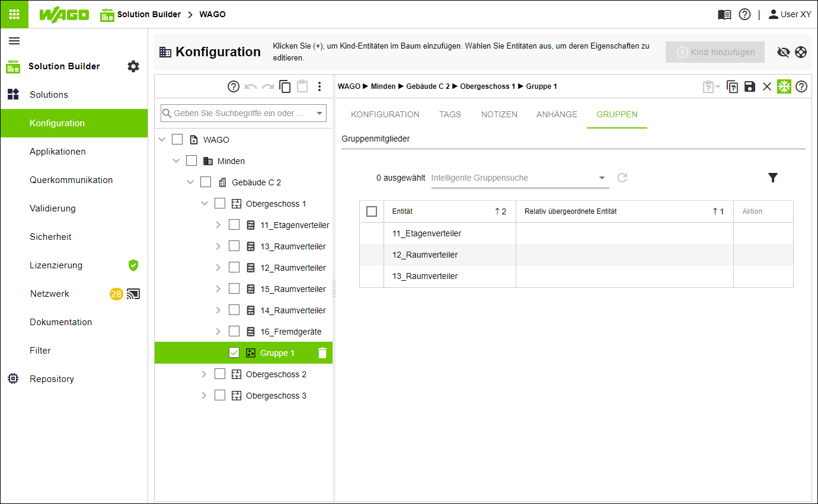This screenshot has height=504, width=818.
Task: Switch to the ANHÄNGE tab
Action: point(557,114)
